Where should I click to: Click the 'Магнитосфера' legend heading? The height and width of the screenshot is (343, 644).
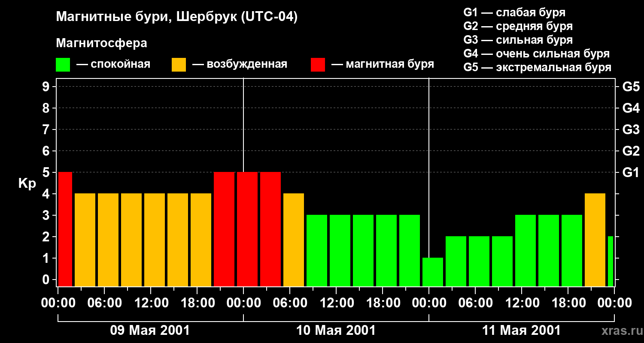[101, 43]
